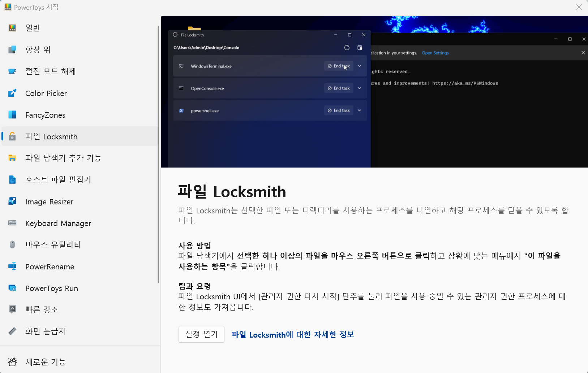Screen dimensions: 588x373
Task: Open 파일 탐색기 추가 기능 page
Action: click(80, 158)
